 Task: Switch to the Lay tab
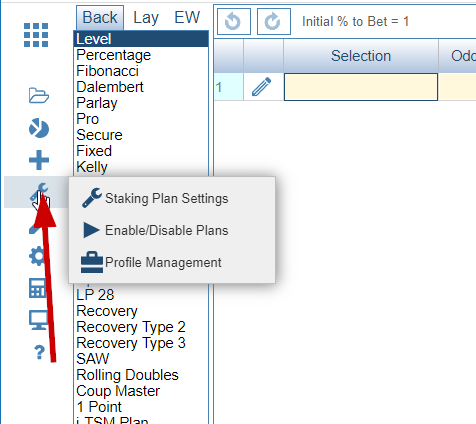coord(146,18)
